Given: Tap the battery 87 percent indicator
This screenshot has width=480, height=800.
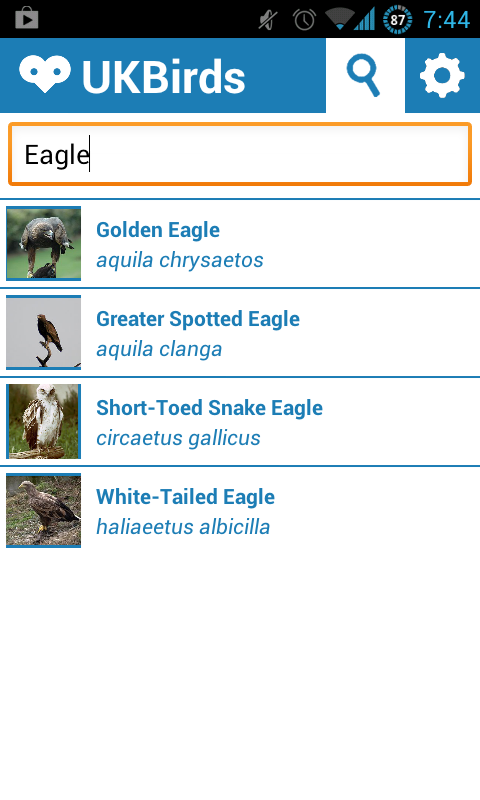Looking at the screenshot, I should pos(397,19).
